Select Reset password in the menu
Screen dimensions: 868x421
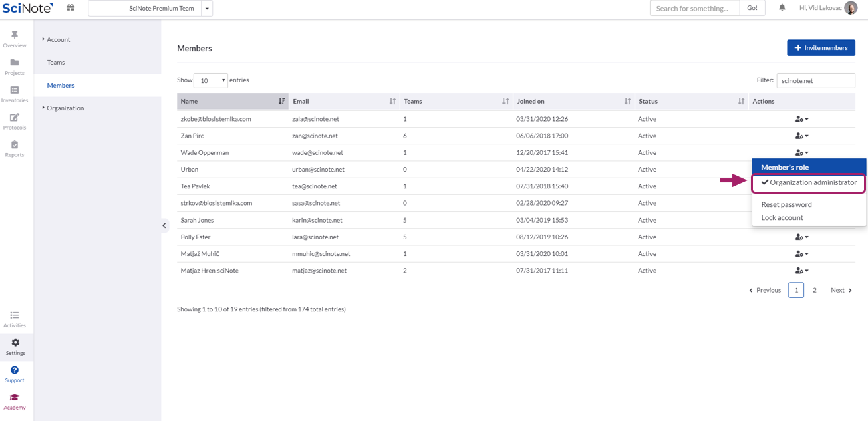(x=786, y=204)
